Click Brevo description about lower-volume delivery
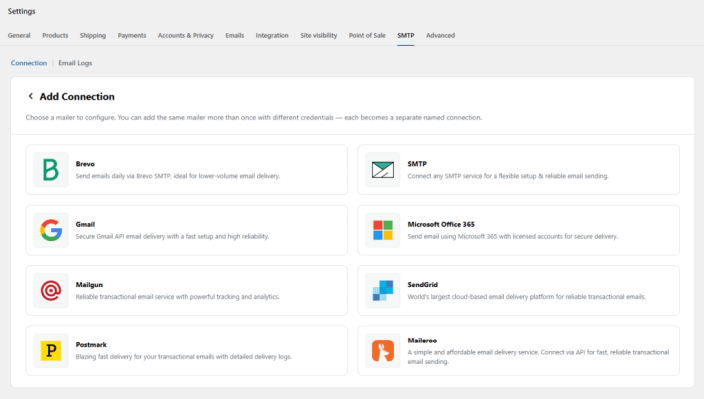Image resolution: width=704 pixels, height=399 pixels. point(178,176)
